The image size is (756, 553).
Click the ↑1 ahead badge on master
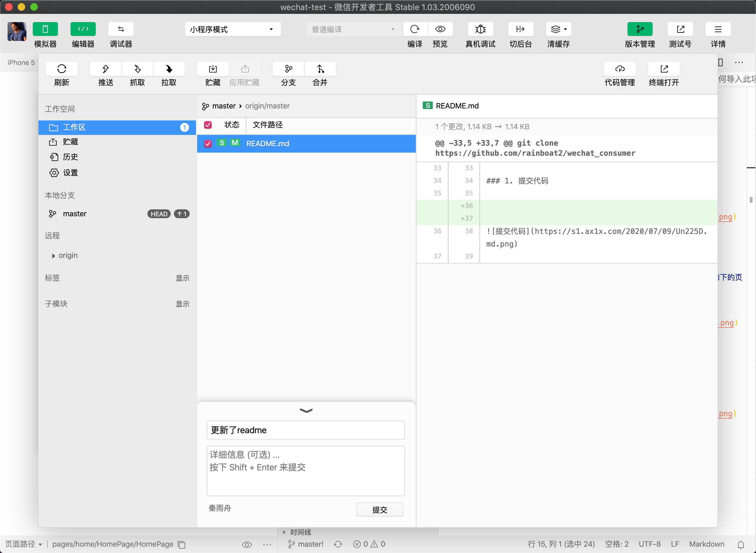pyautogui.click(x=181, y=214)
